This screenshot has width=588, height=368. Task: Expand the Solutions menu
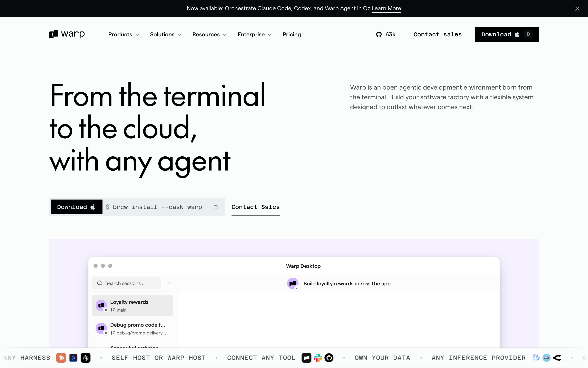coord(165,35)
